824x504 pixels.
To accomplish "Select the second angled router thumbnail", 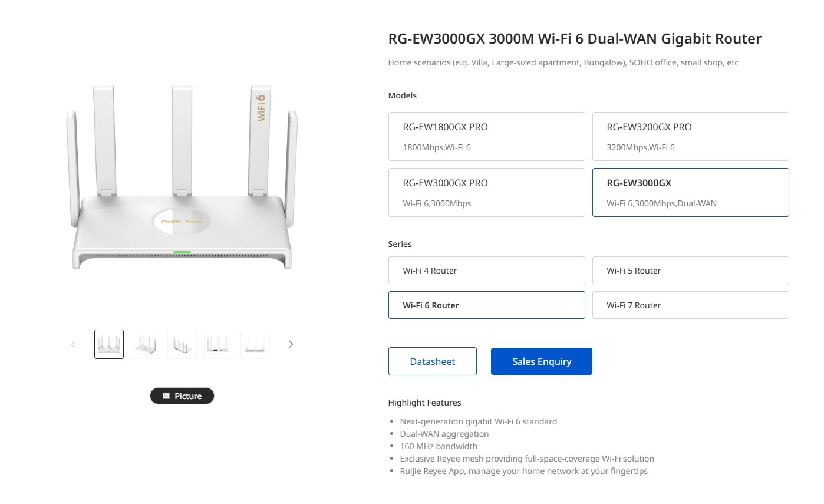I will click(145, 344).
